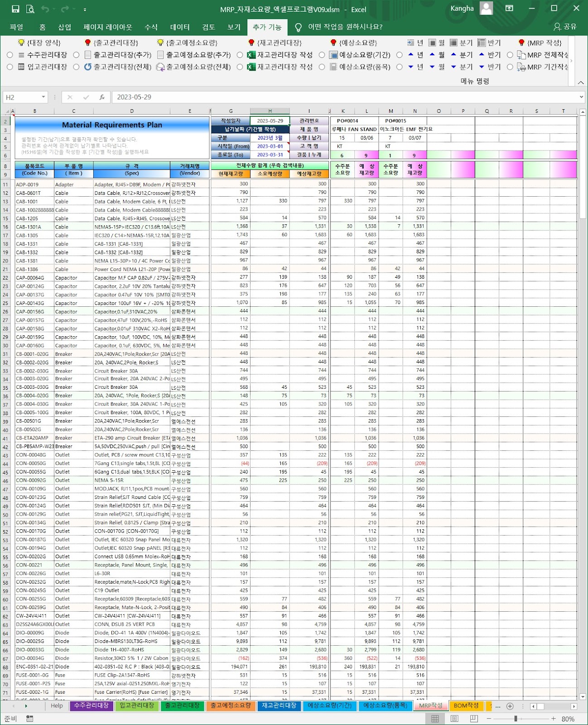Open the 수주관리대장 form from the ribbon
The width and height of the screenshot is (588, 725).
point(43,55)
